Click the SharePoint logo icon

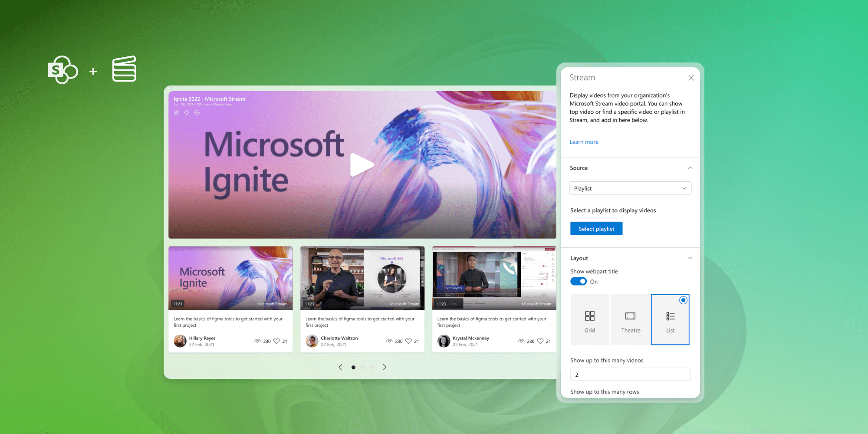coord(62,70)
